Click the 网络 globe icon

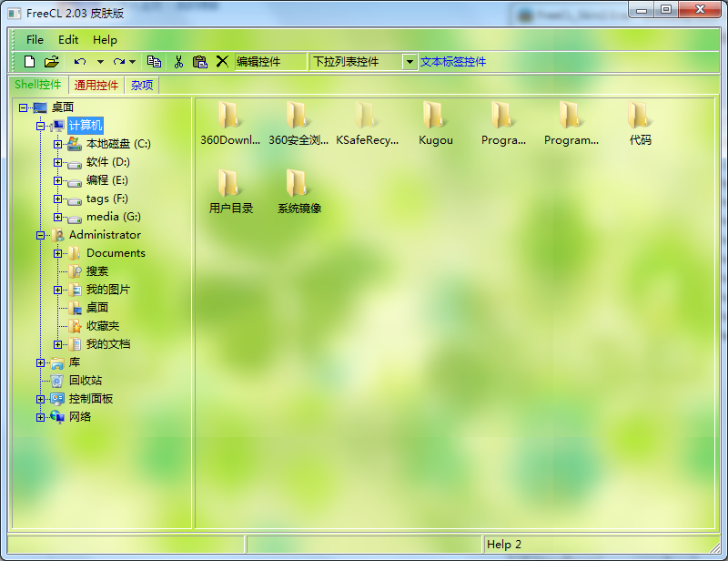pos(57,417)
